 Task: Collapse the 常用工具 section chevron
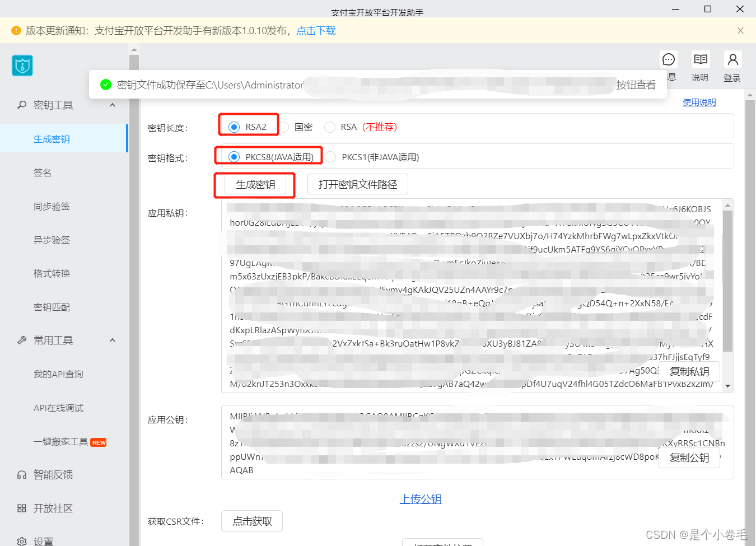[113, 340]
